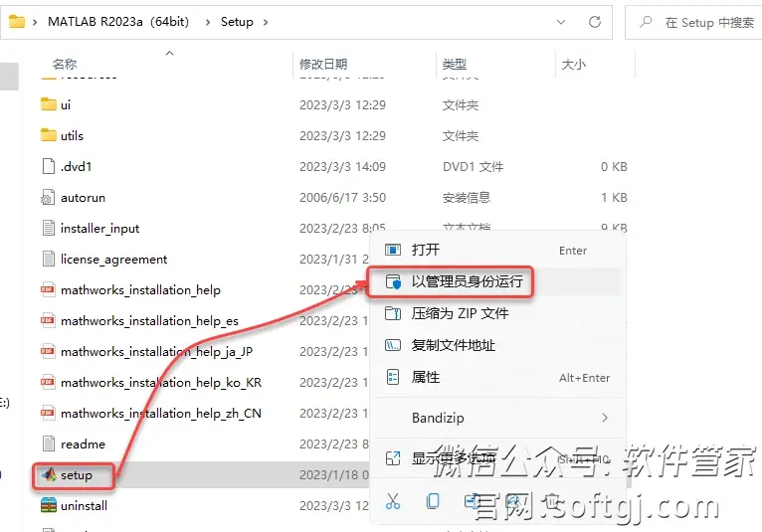Expand chevron after MATLAB R2023a breadcrumb
The width and height of the screenshot is (762, 532).
(x=208, y=22)
